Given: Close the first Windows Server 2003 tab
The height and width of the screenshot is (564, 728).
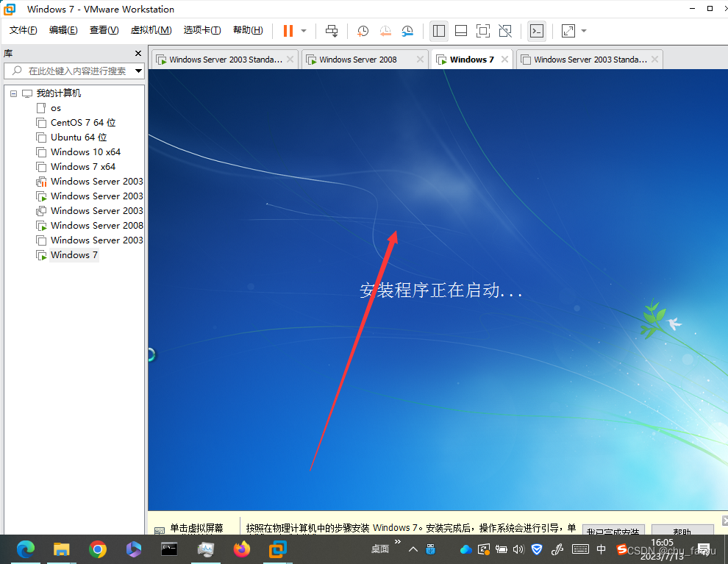Looking at the screenshot, I should pyautogui.click(x=290, y=59).
